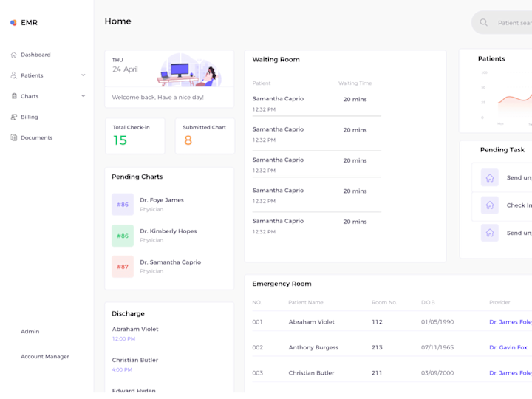Select Patients in the sidebar
Screen dimensions: 532x399
pyautogui.click(x=32, y=75)
